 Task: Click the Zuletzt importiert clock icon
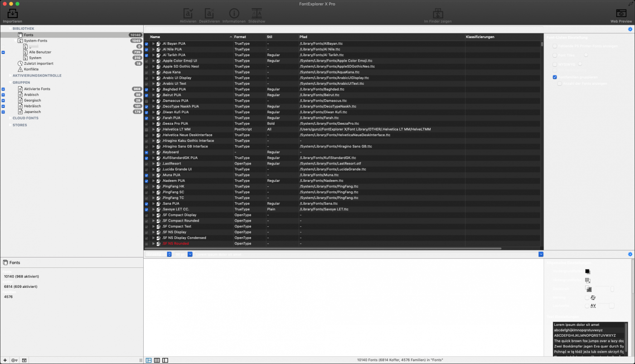[20, 63]
